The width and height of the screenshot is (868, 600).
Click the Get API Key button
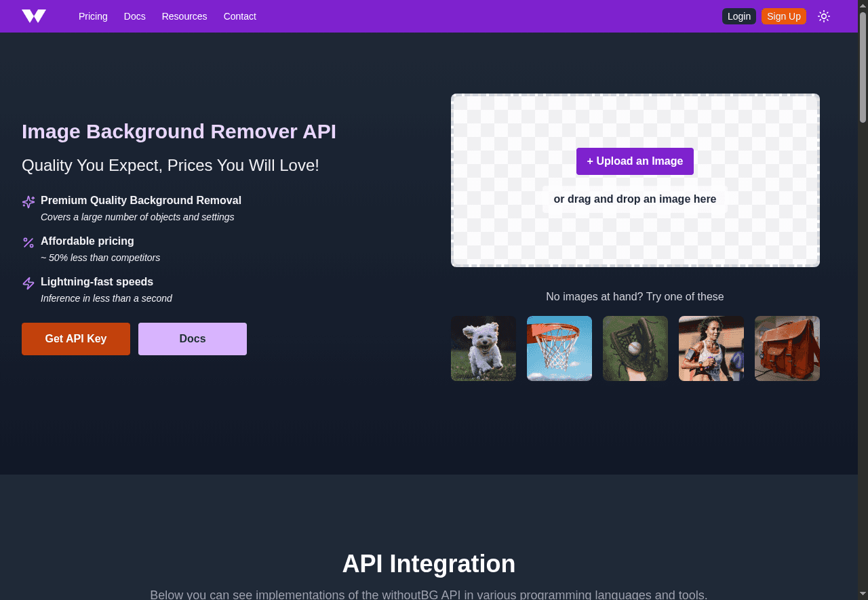pyautogui.click(x=75, y=338)
